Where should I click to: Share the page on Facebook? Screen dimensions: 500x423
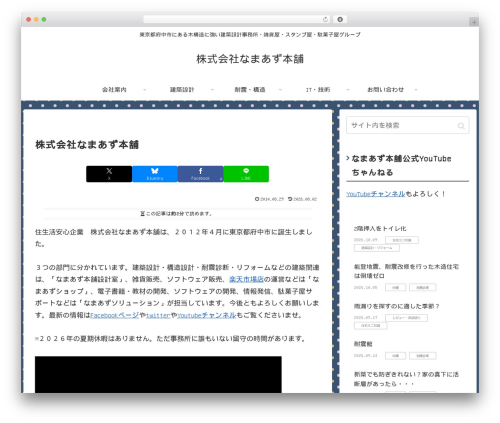click(x=200, y=174)
